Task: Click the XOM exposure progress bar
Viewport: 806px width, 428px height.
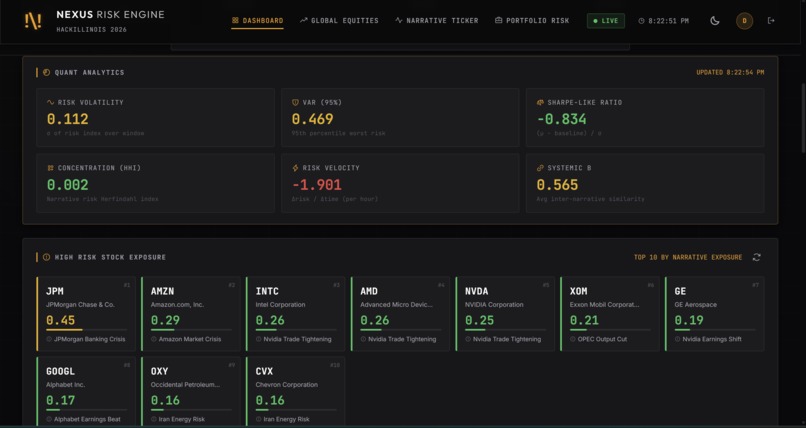Action: [610, 330]
